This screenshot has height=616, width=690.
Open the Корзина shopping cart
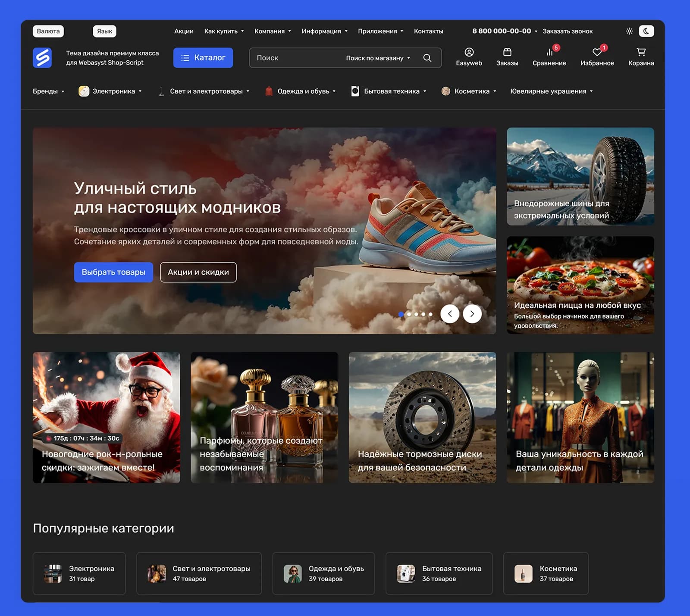(641, 53)
